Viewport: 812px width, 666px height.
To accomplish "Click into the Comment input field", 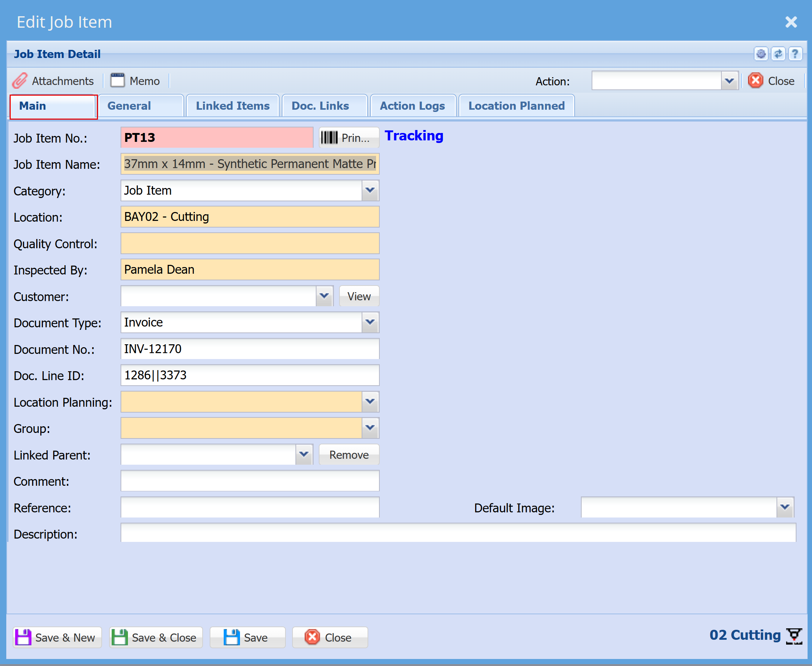I will pyautogui.click(x=250, y=481).
